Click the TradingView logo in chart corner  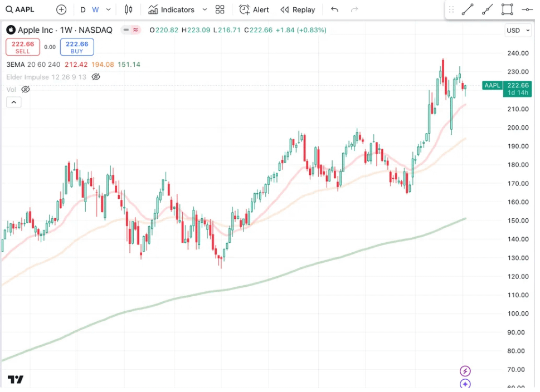[x=16, y=380]
